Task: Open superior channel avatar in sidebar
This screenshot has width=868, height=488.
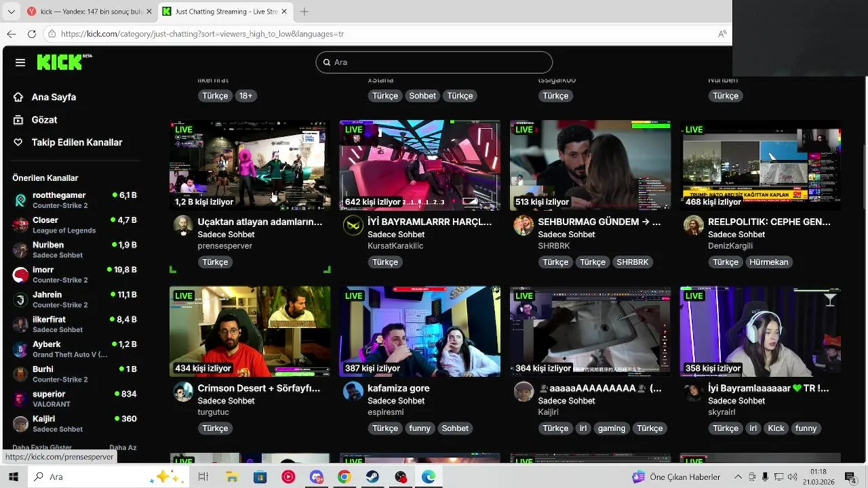Action: coord(21,399)
